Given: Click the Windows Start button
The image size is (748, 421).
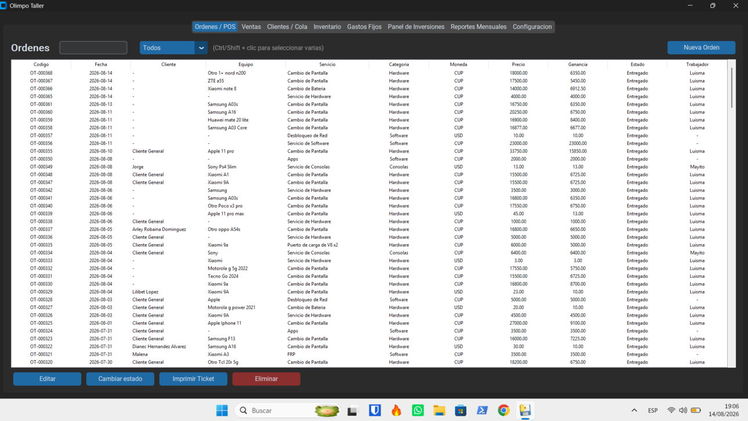Looking at the screenshot, I should [222, 411].
